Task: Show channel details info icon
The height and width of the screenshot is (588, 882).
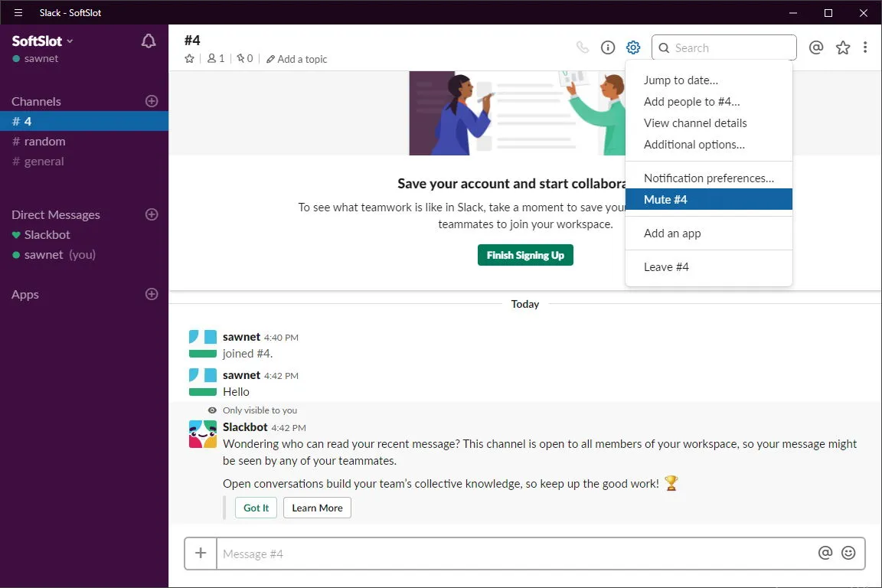Action: tap(607, 47)
